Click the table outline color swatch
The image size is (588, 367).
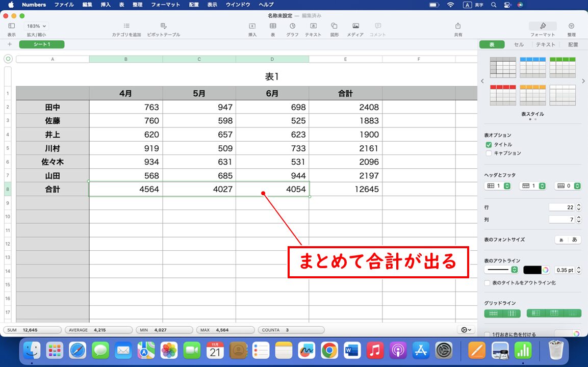(534, 270)
